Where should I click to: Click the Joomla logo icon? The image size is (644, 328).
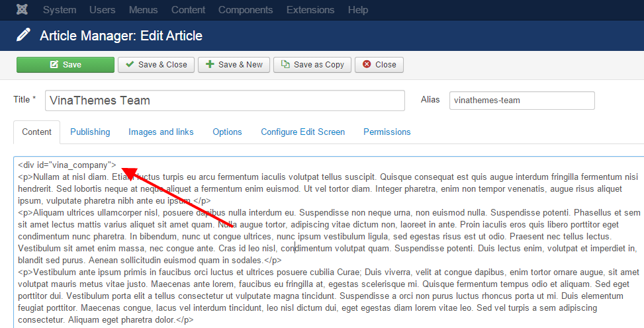[x=23, y=10]
